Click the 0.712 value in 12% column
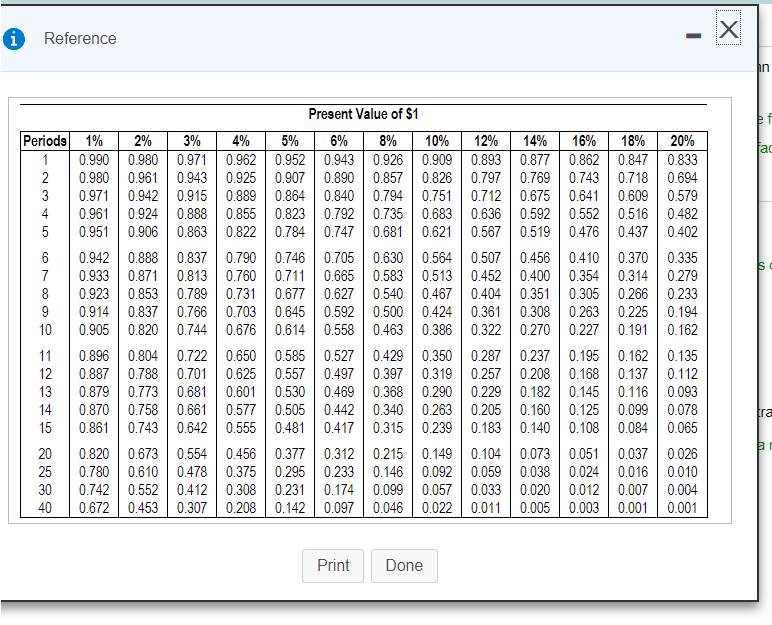This screenshot has width=772, height=625. [x=486, y=196]
